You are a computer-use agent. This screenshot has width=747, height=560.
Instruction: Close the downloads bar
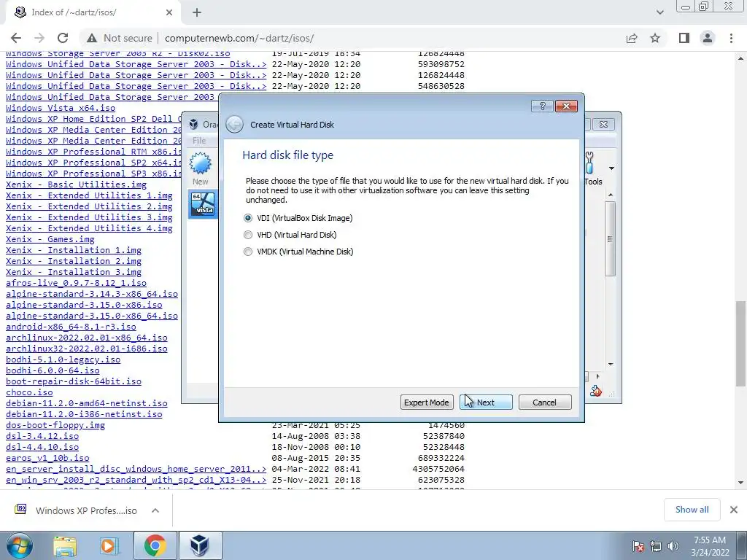click(734, 510)
